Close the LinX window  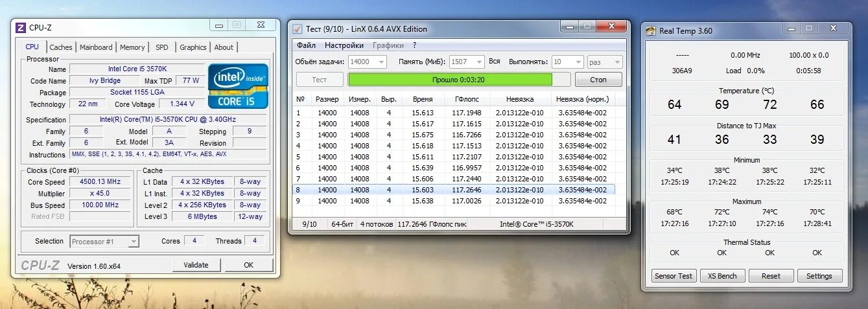(x=611, y=26)
